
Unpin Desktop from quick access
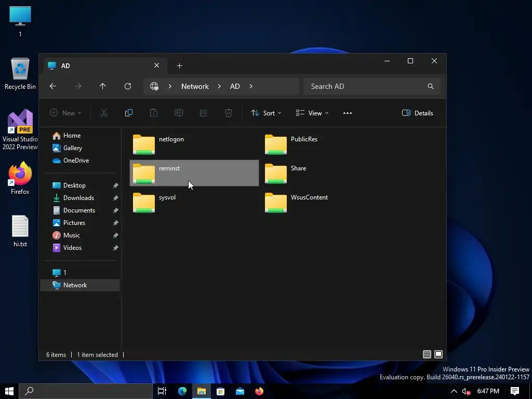pyautogui.click(x=116, y=185)
